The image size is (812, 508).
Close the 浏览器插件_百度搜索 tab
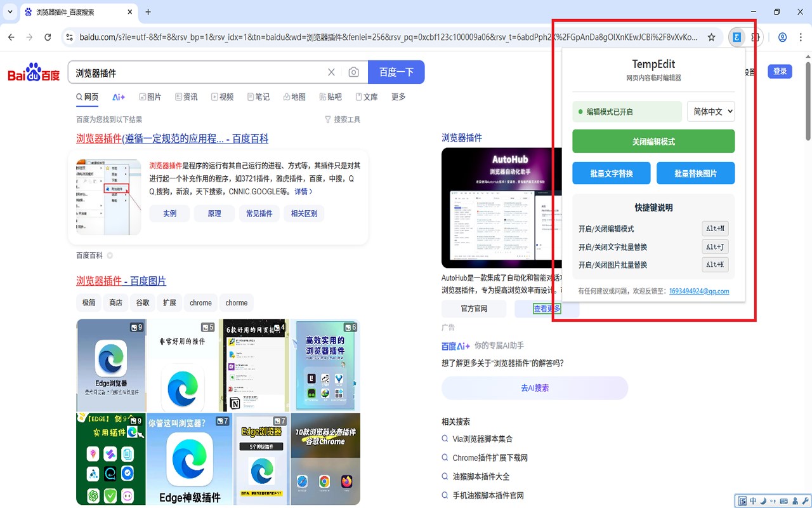tap(129, 12)
